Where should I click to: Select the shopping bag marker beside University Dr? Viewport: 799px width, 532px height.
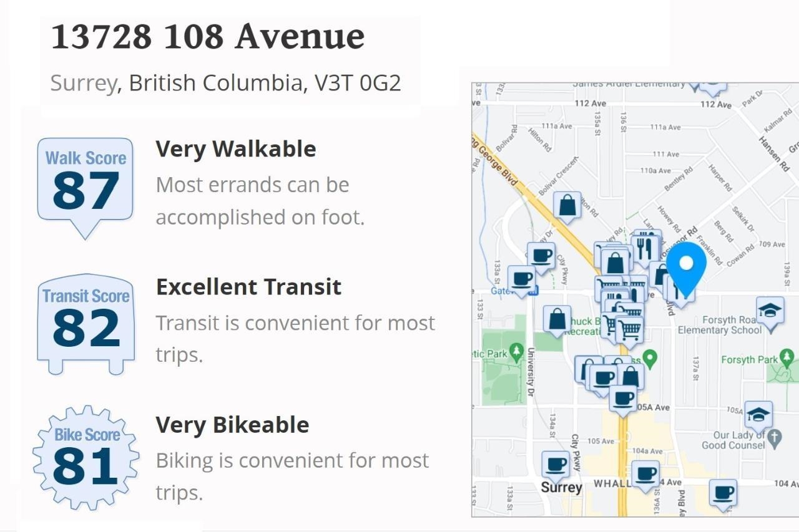tap(557, 320)
